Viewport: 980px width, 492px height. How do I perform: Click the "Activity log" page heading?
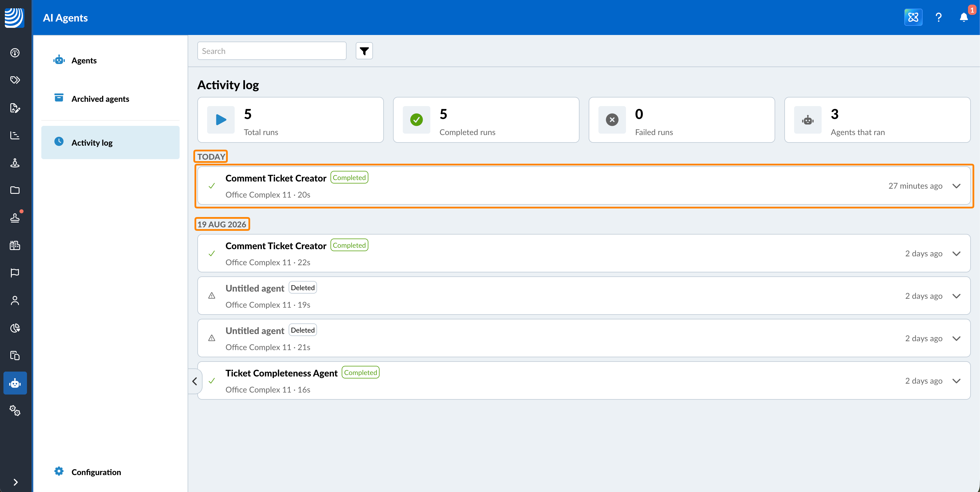(228, 85)
